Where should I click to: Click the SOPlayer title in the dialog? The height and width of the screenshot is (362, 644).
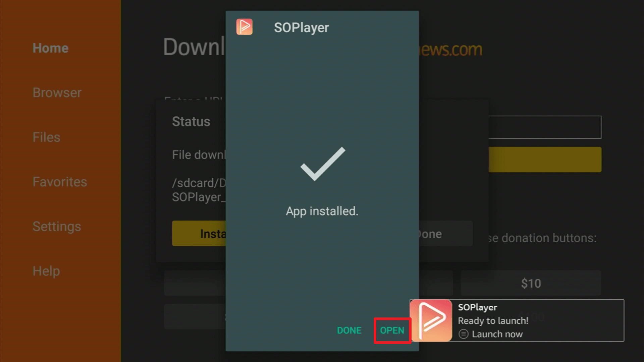(x=301, y=27)
